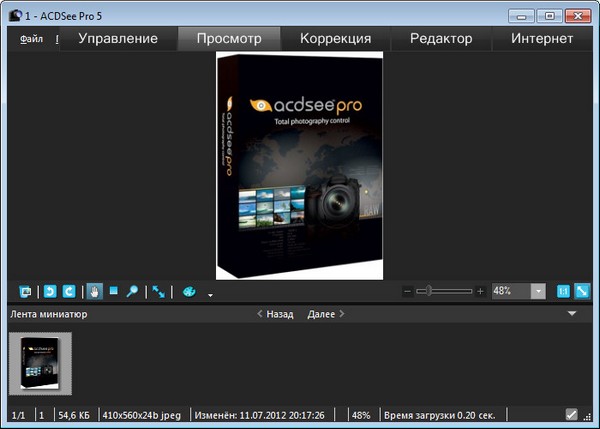Switch to Управление mode tab

point(118,38)
